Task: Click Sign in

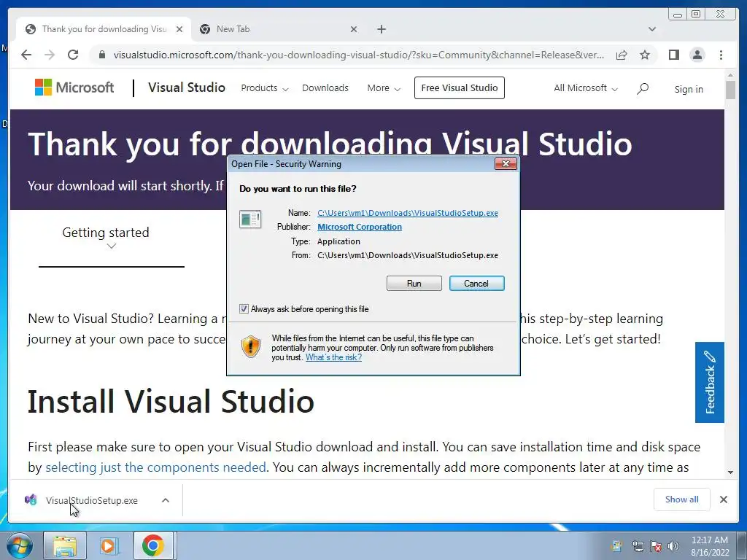Action: pos(689,89)
